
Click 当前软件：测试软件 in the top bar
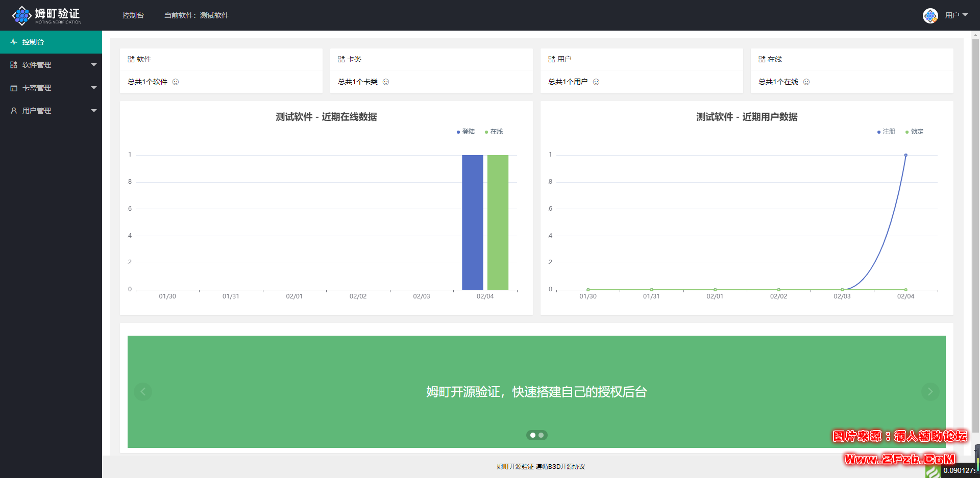point(197,15)
